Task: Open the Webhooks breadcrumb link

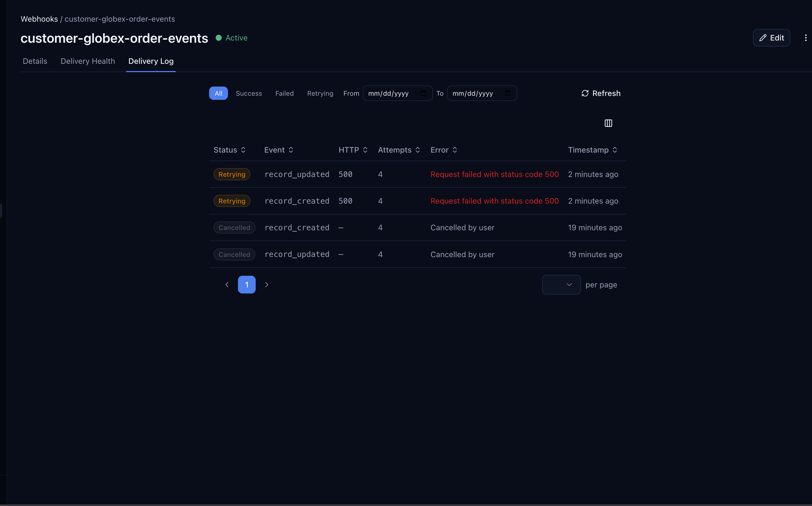Action: coord(39,19)
